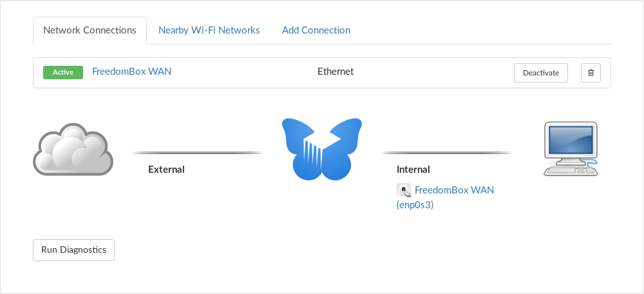Image resolution: width=644 pixels, height=294 pixels.
Task: Open FreedomBox WAN link in connection list
Action: click(x=131, y=72)
